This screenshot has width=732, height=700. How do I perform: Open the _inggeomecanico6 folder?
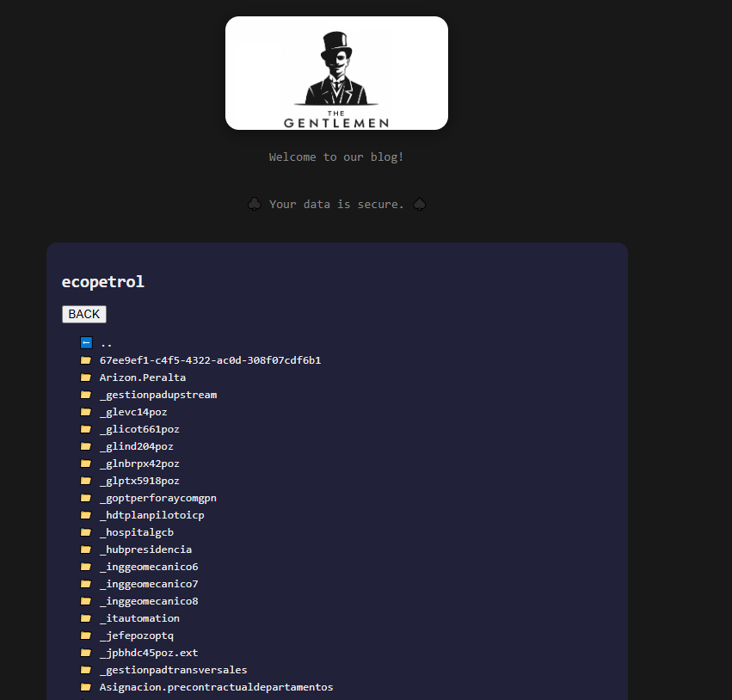click(149, 567)
